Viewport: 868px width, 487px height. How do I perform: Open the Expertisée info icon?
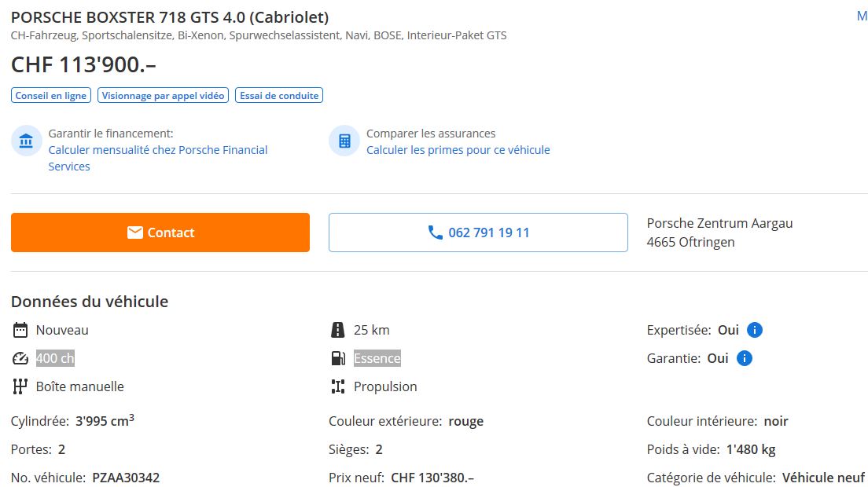pos(755,330)
